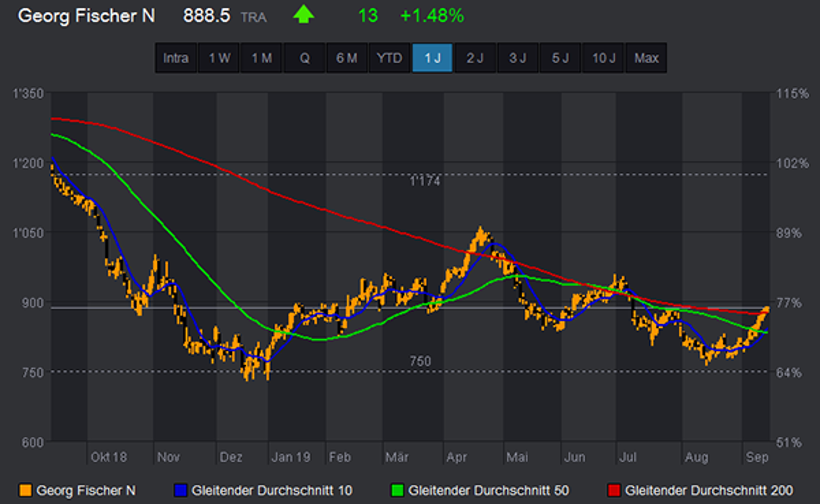Screen dimensions: 820x504
Task: Select the YTD range tab
Action: [x=389, y=58]
